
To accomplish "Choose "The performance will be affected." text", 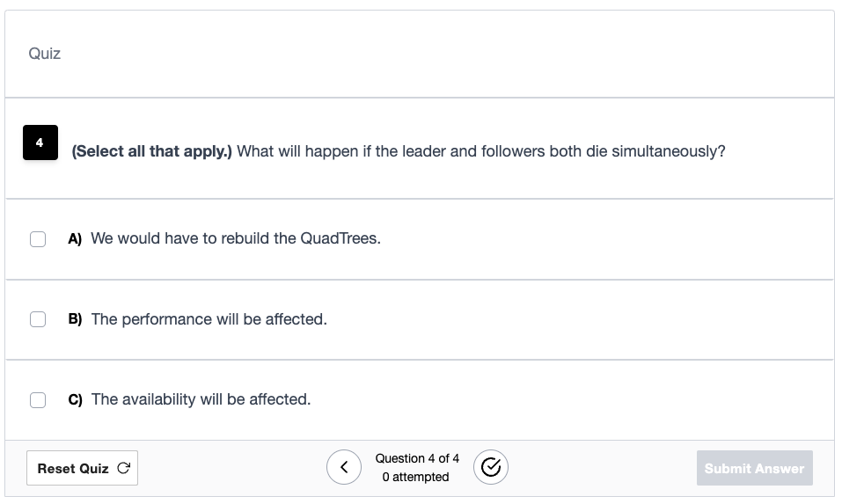I will coord(209,319).
